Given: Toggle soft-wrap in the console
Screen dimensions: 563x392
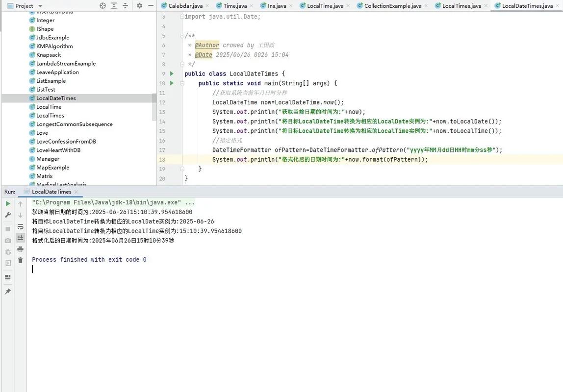Looking at the screenshot, I should (x=20, y=226).
